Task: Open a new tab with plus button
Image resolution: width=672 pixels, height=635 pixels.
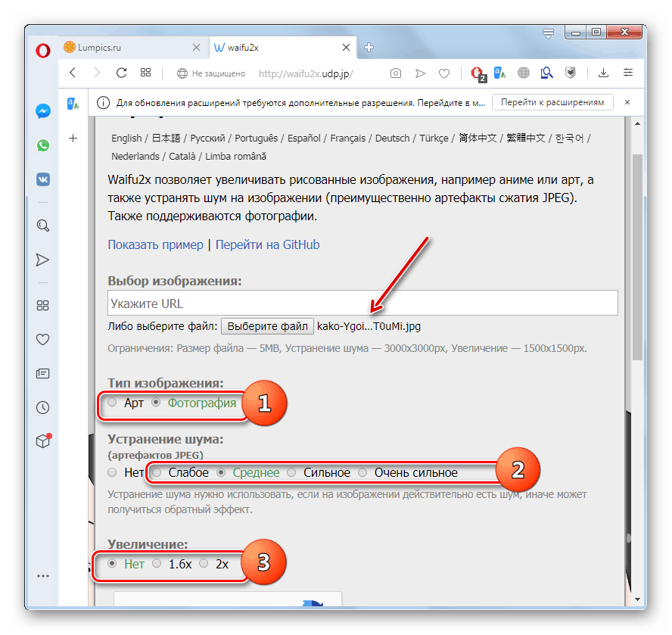Action: pyautogui.click(x=369, y=47)
